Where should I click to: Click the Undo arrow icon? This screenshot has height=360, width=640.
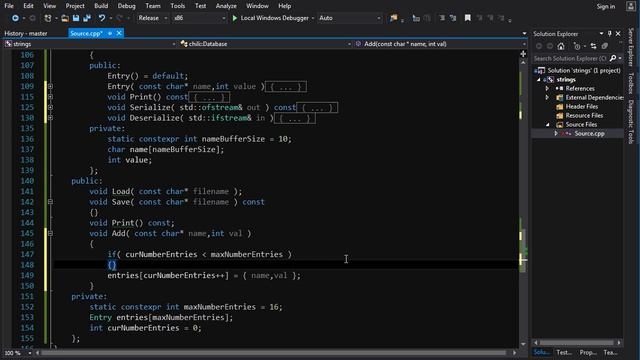click(102, 18)
